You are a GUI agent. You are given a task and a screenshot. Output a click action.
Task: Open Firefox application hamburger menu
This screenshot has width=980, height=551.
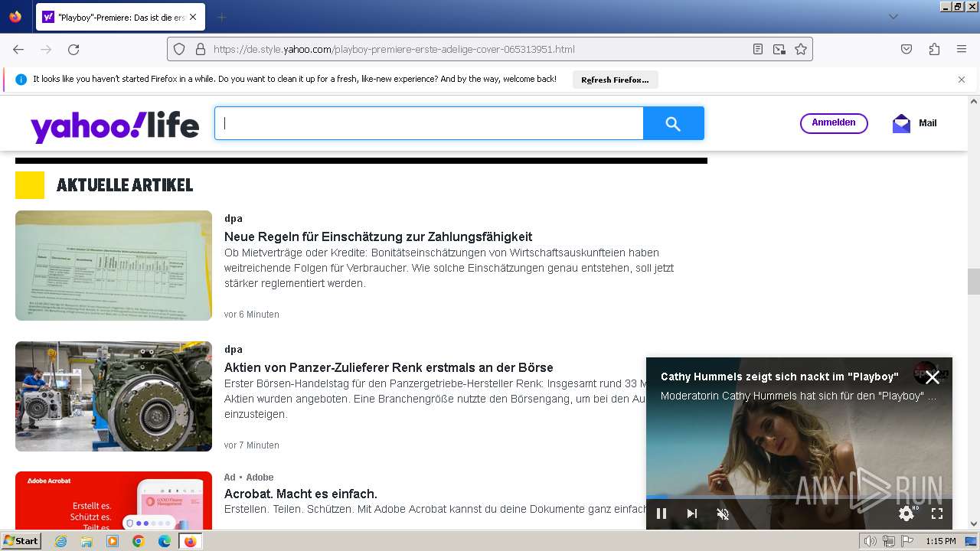point(962,49)
